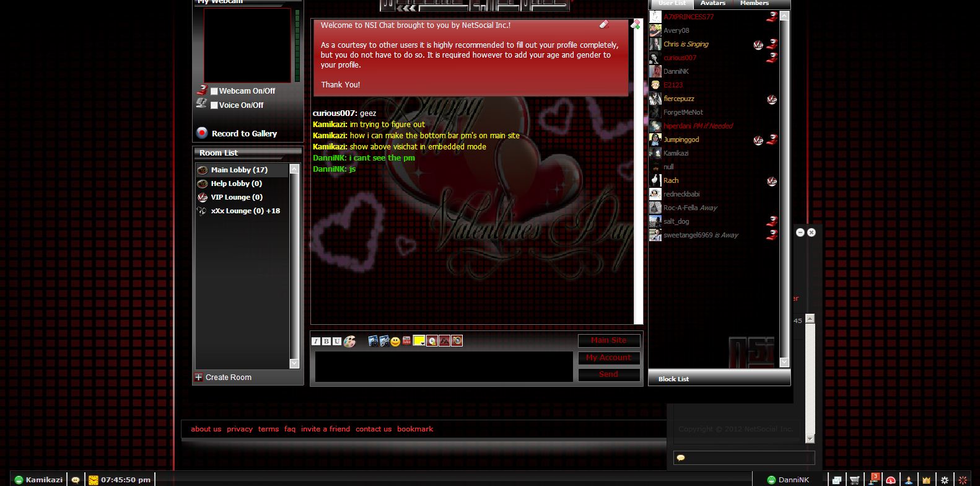Enable the Voice On/Off checkbox
The height and width of the screenshot is (486, 980).
(214, 105)
